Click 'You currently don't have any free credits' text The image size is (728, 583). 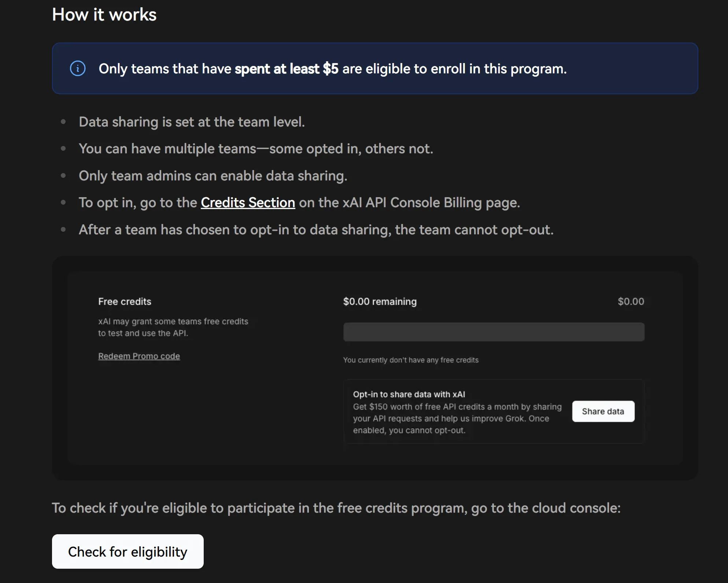pyautogui.click(x=411, y=360)
